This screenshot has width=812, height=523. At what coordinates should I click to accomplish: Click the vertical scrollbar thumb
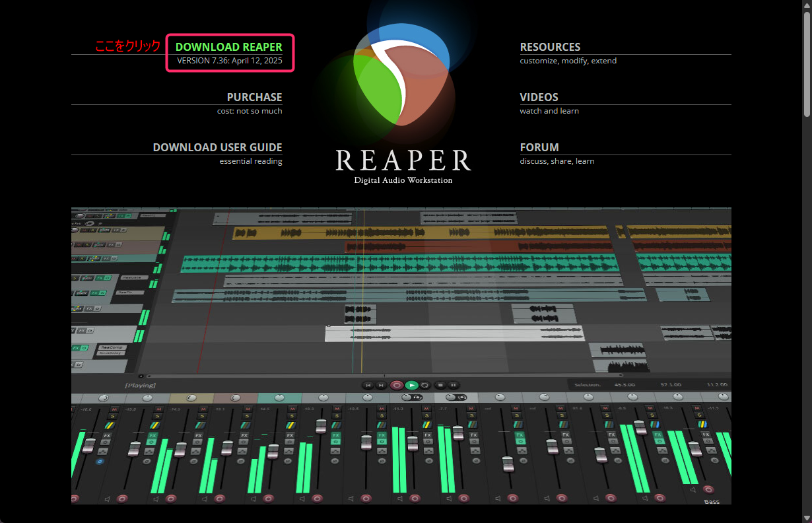[807, 63]
